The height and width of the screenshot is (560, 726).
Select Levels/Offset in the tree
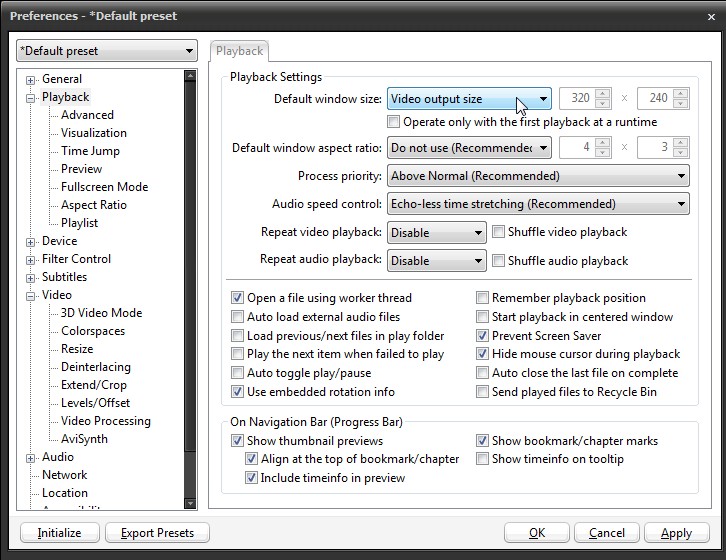[x=95, y=403]
